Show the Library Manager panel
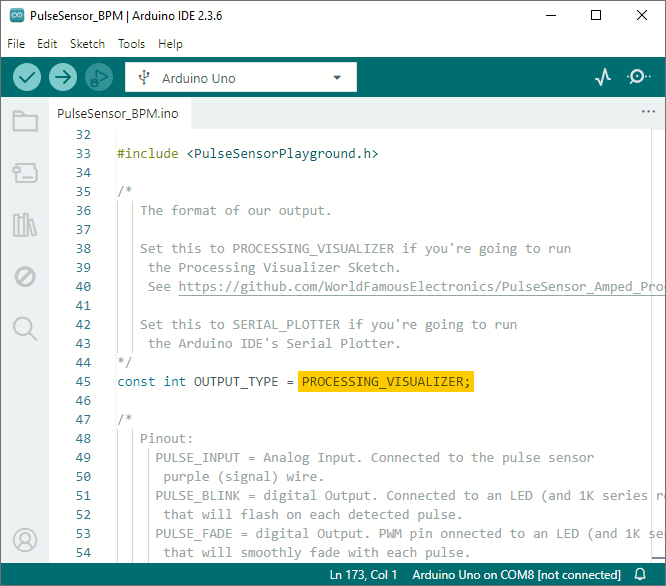 click(25, 225)
